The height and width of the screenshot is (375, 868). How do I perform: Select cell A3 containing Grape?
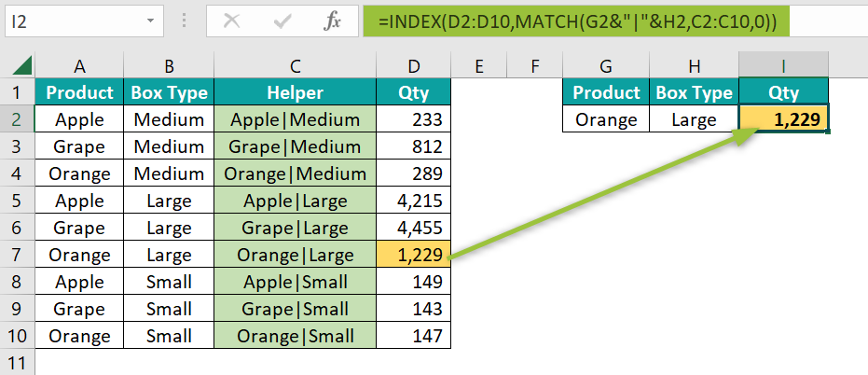(x=79, y=146)
